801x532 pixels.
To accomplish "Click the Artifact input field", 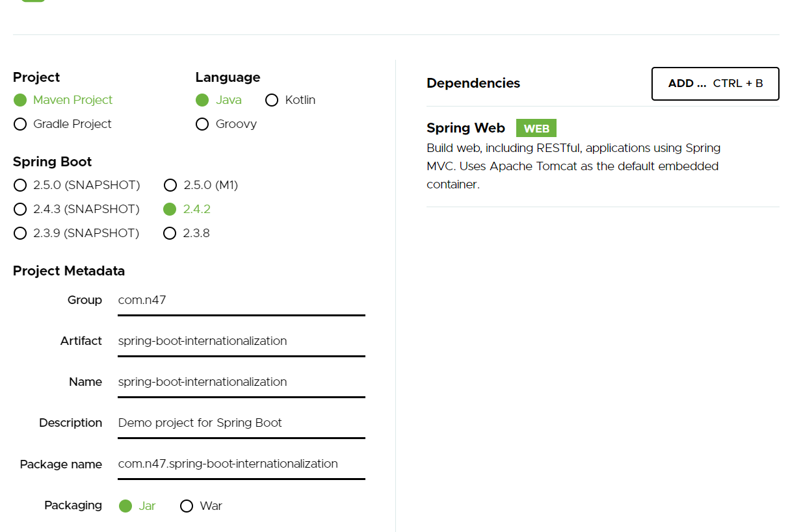I will pos(241,341).
